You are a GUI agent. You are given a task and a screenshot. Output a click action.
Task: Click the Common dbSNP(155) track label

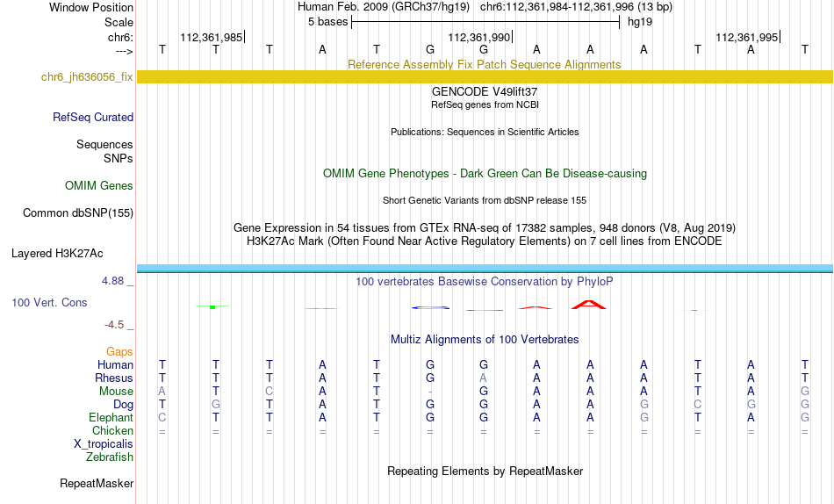(78, 212)
